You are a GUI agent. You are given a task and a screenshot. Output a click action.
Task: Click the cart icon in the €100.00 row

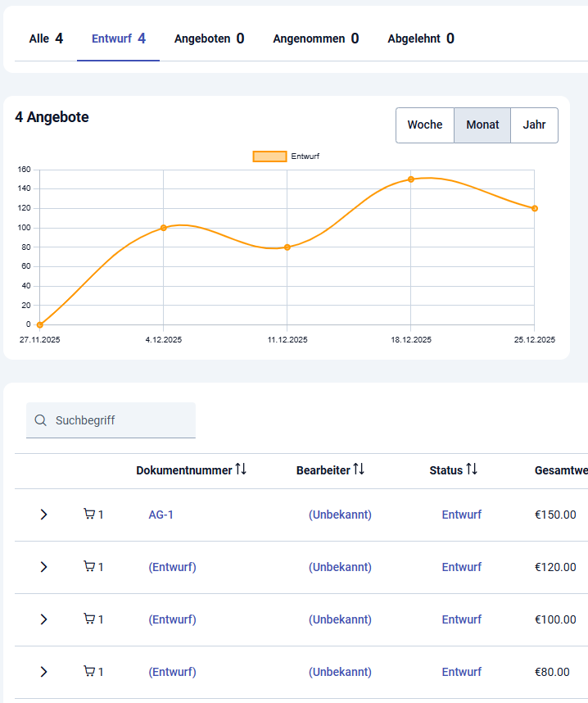click(89, 619)
